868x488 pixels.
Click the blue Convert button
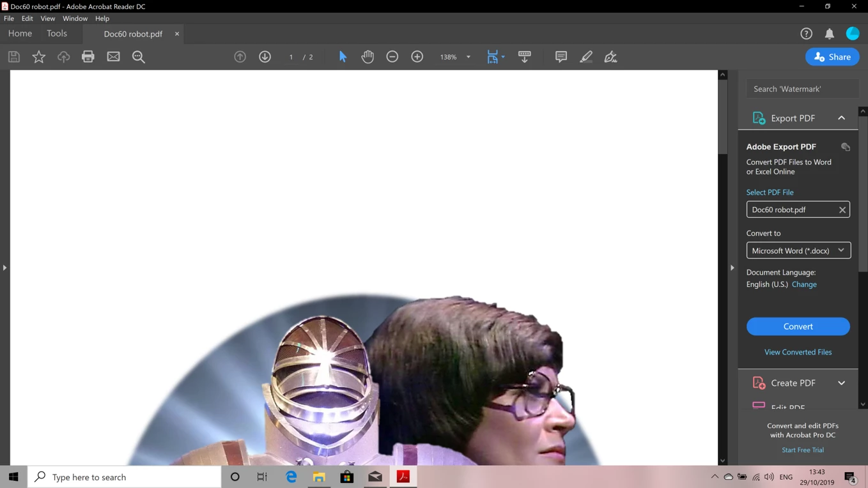798,326
